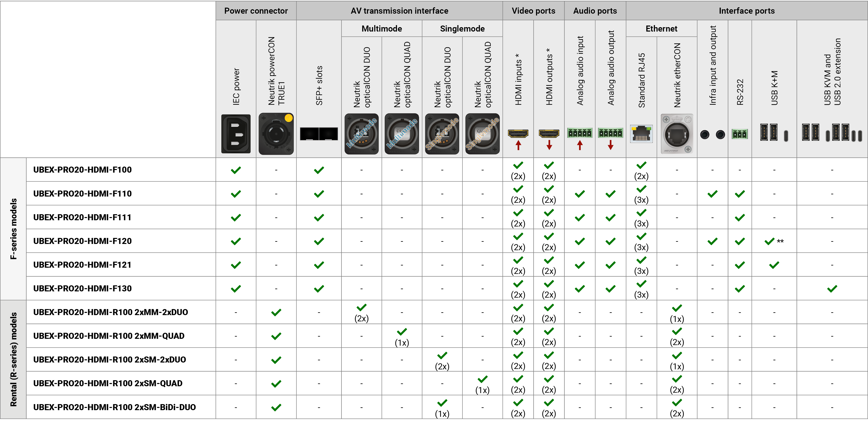Click the Neutrik powerCON TRUE1 connector icon
868x422 pixels.
point(276,134)
